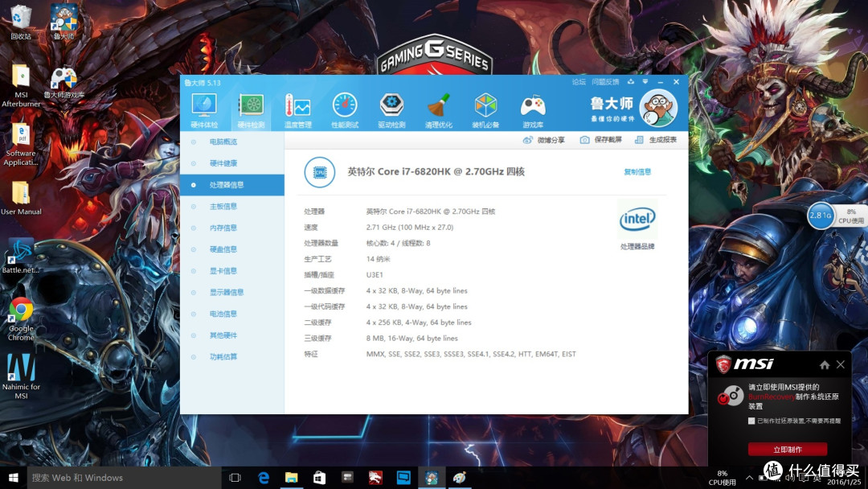Open Google Chrome desktop shortcut
868x489 pixels.
pos(21,319)
